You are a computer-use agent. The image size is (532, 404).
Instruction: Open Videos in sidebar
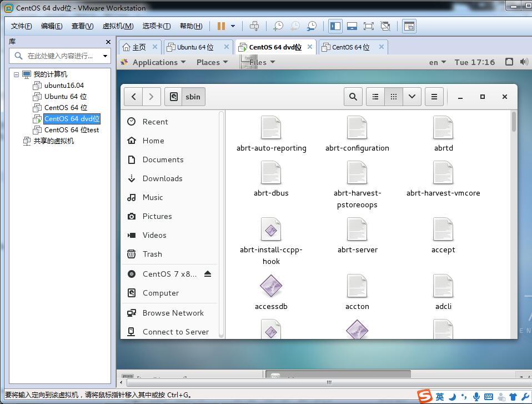tap(170, 235)
